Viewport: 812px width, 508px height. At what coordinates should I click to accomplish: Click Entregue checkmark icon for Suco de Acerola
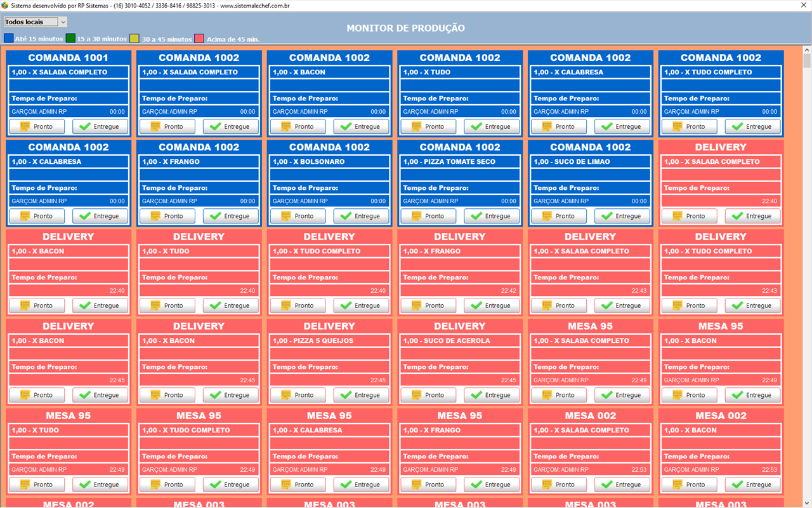pyautogui.click(x=476, y=395)
